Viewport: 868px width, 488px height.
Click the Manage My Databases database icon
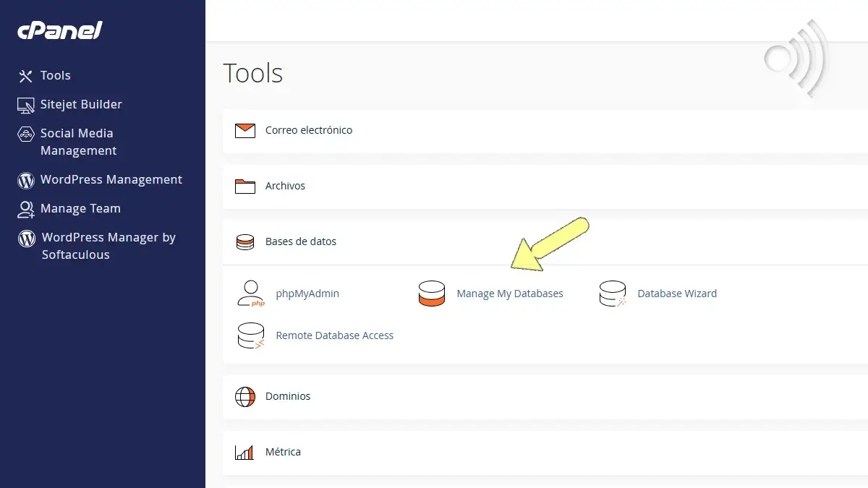tap(432, 293)
